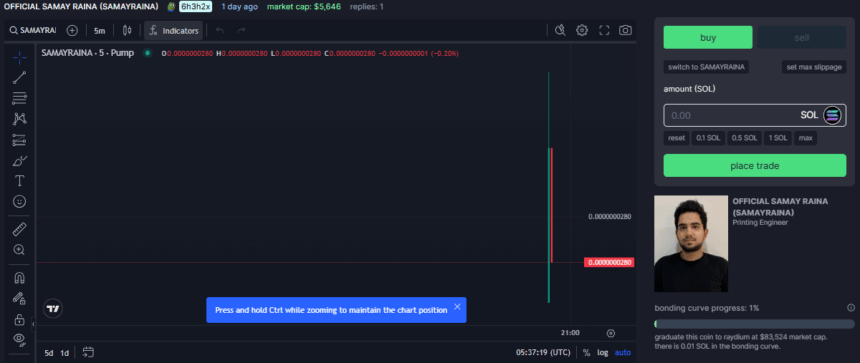Screen dimensions: 860x363
Task: Redo the last chart action
Action: point(241,31)
